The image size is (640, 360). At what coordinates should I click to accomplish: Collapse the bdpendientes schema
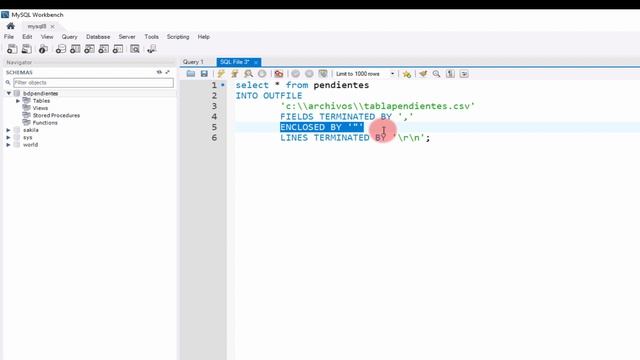[9, 93]
